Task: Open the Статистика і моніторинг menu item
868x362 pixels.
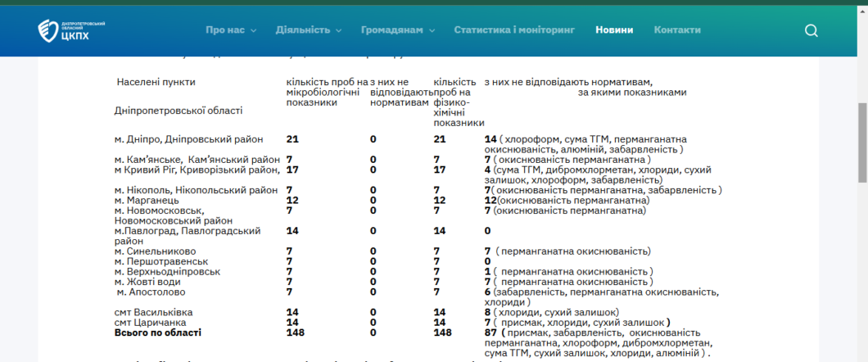Action: tap(514, 29)
